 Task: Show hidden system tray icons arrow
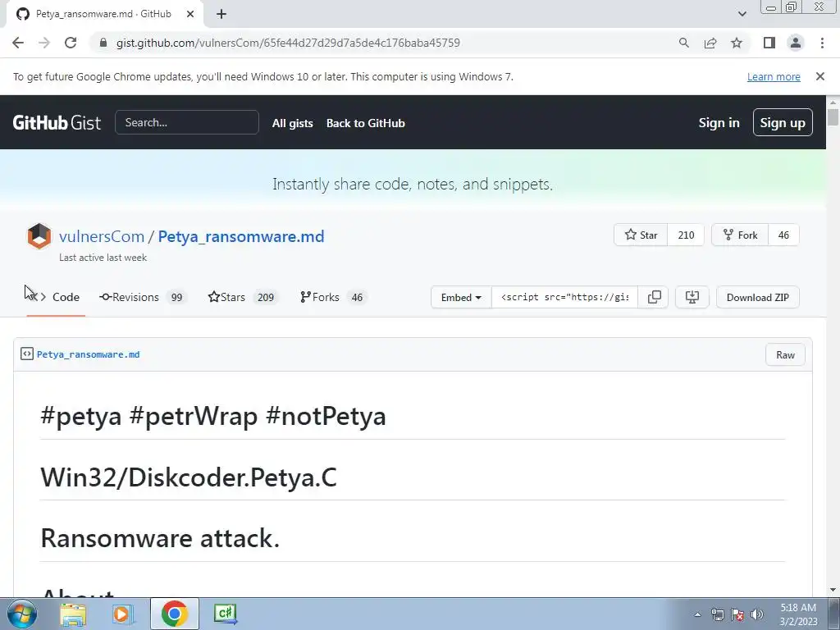click(x=697, y=614)
